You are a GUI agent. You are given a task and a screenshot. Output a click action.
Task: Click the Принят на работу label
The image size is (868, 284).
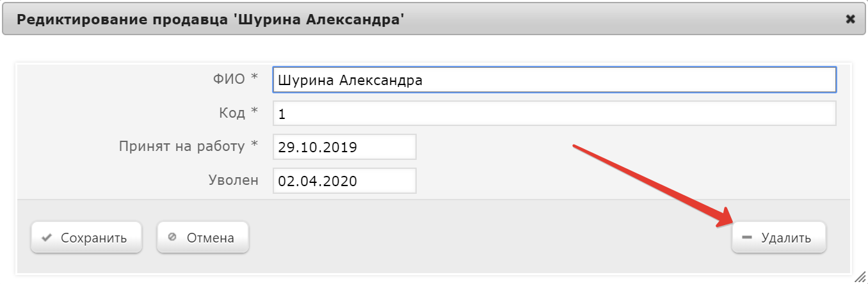(182, 146)
